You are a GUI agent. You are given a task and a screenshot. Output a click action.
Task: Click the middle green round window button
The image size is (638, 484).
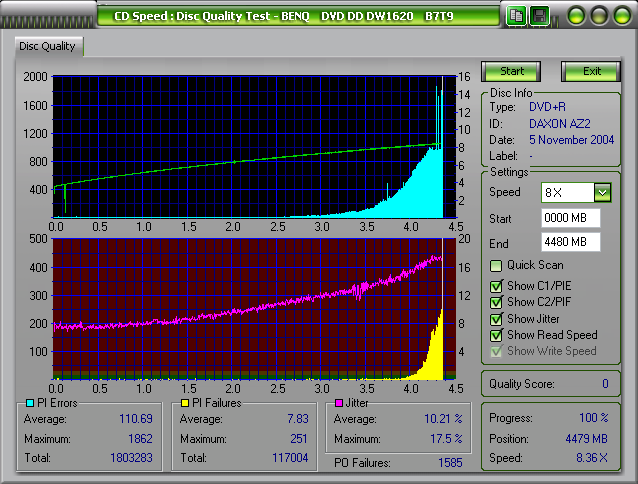[599, 16]
